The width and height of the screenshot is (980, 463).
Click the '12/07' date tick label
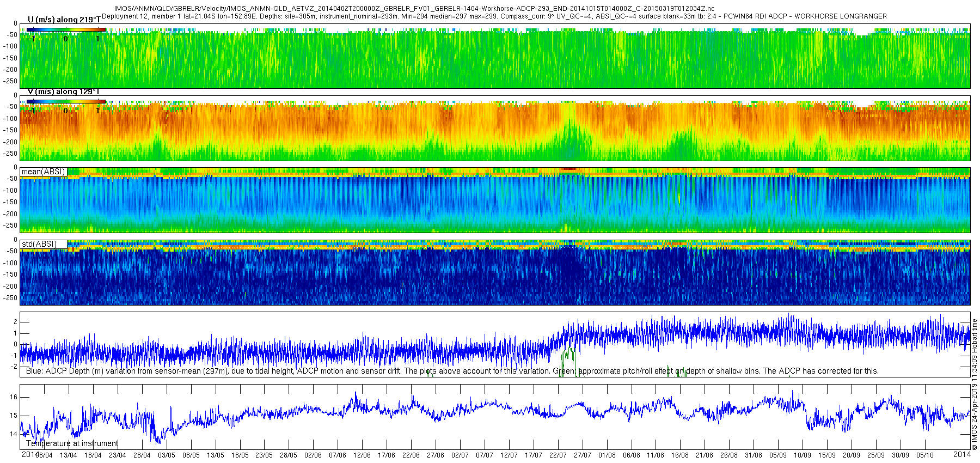[509, 455]
